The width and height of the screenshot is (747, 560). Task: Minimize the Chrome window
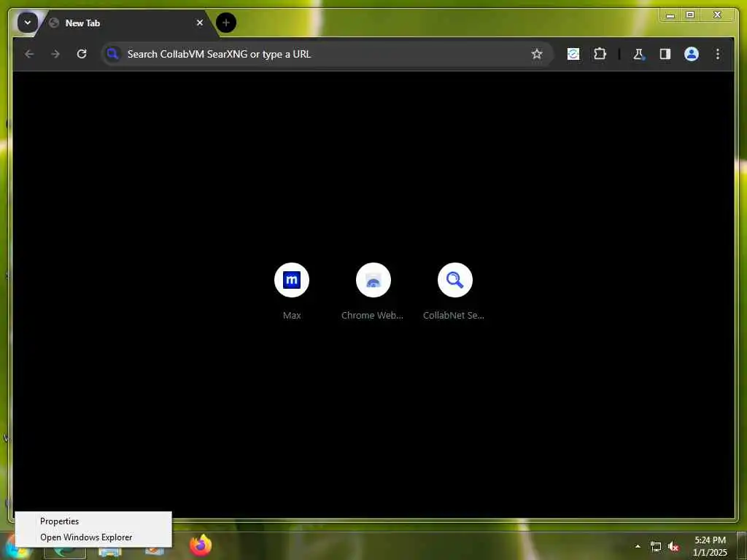(x=670, y=15)
